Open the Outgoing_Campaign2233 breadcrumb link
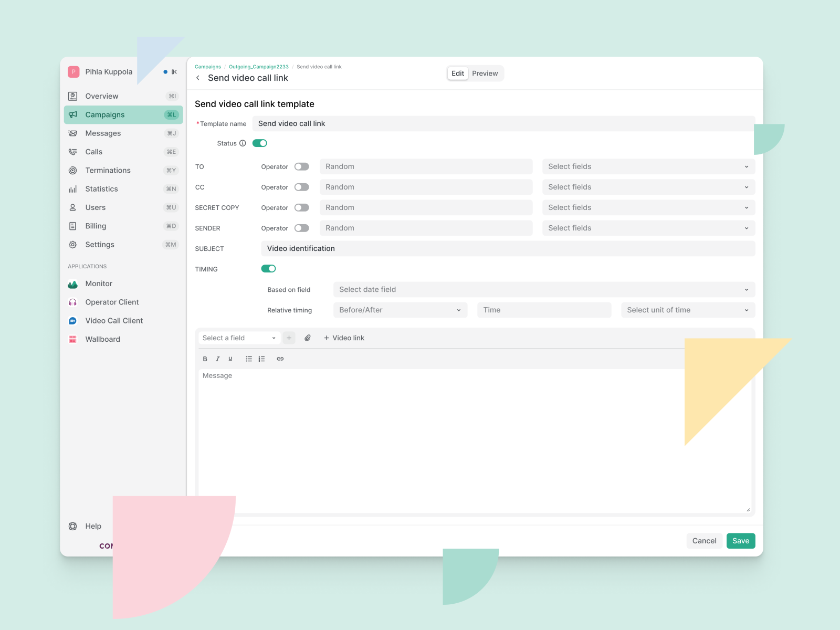This screenshot has width=840, height=630. click(x=258, y=67)
